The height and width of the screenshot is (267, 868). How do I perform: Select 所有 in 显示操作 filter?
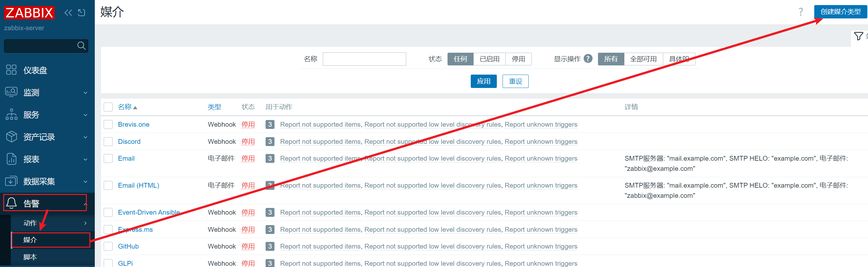tap(611, 59)
